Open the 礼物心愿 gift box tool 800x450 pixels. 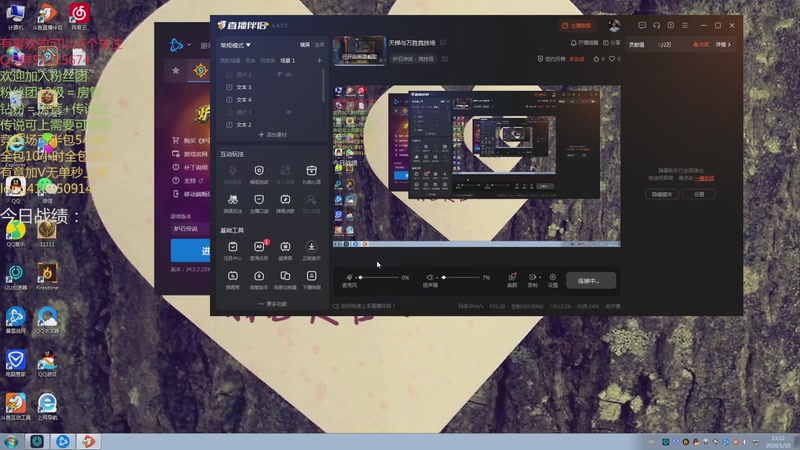(311, 174)
